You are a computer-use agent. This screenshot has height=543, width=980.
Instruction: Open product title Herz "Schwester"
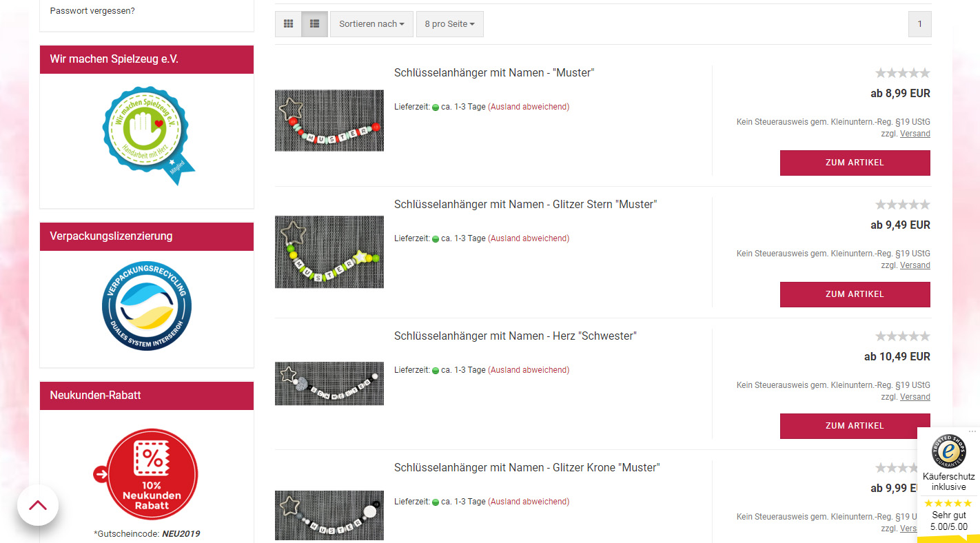(515, 336)
